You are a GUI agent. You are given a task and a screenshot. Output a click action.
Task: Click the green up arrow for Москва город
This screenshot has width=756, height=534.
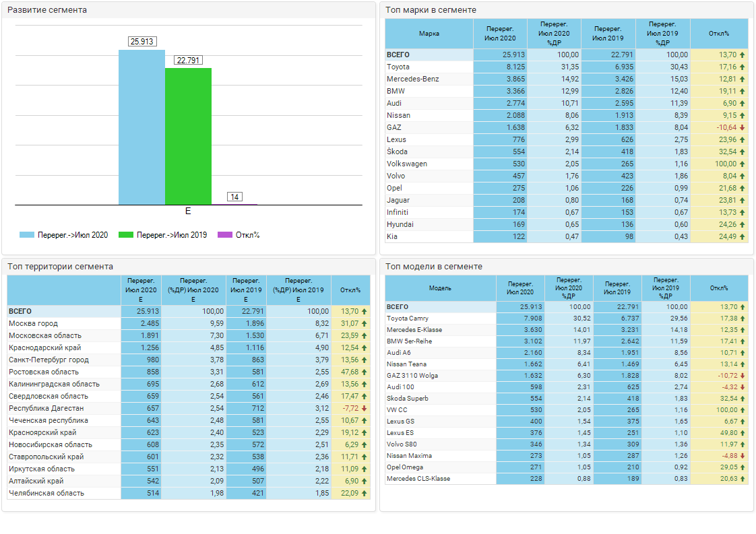(364, 323)
